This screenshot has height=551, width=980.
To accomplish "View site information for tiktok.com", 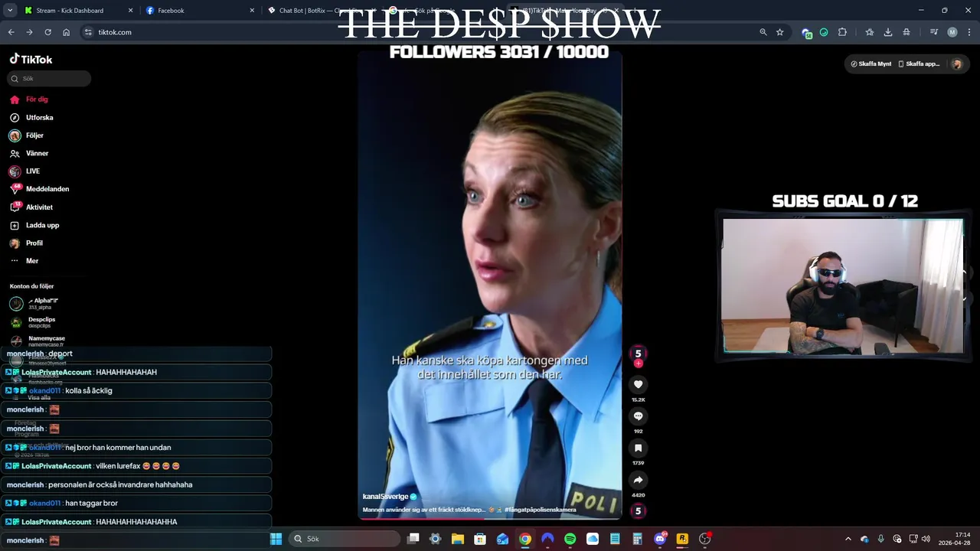I will [x=88, y=32].
